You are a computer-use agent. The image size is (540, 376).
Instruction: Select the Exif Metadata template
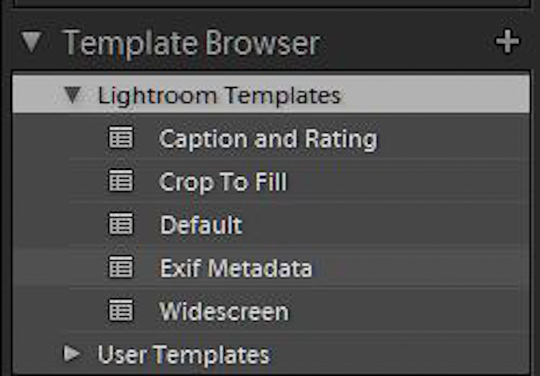point(236,268)
